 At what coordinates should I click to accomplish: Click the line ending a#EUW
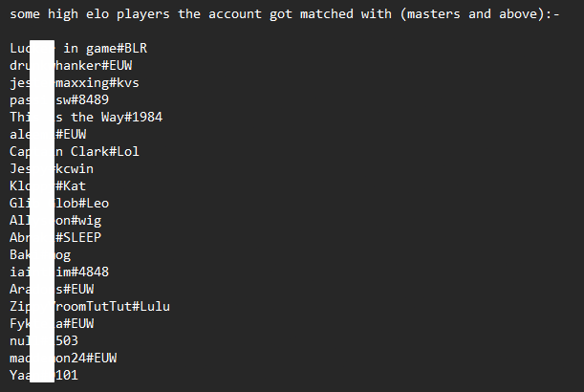point(52,323)
